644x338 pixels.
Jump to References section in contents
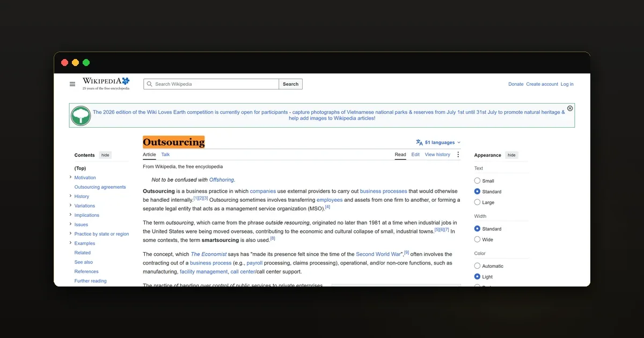(x=86, y=271)
